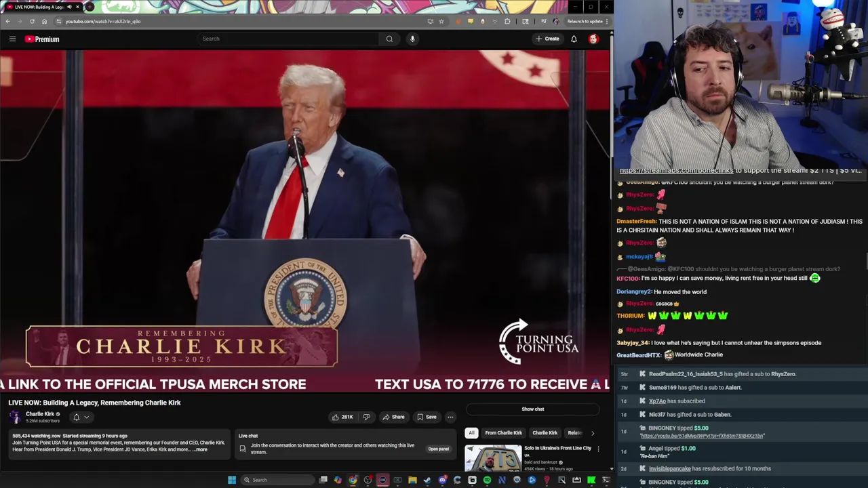Viewport: 868px width, 488px height.
Task: Click the Windows taskbar Search box
Action: (277, 480)
